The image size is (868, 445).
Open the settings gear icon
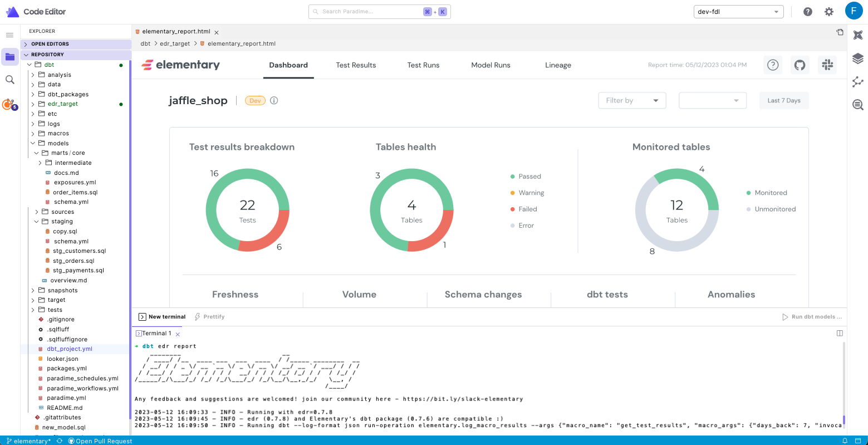[x=829, y=12]
